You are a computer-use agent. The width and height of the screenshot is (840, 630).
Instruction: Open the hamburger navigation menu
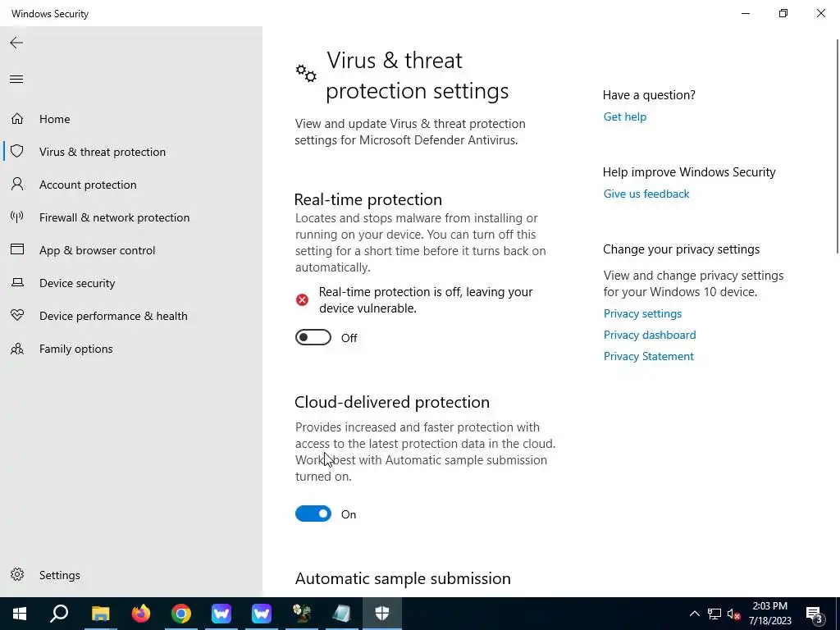click(x=16, y=80)
